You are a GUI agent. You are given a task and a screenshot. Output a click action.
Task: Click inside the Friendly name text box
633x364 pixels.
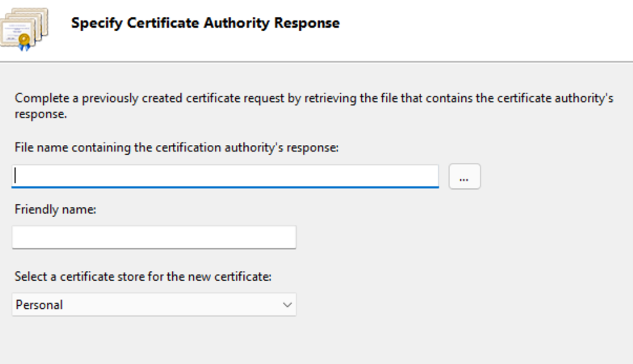tap(154, 237)
